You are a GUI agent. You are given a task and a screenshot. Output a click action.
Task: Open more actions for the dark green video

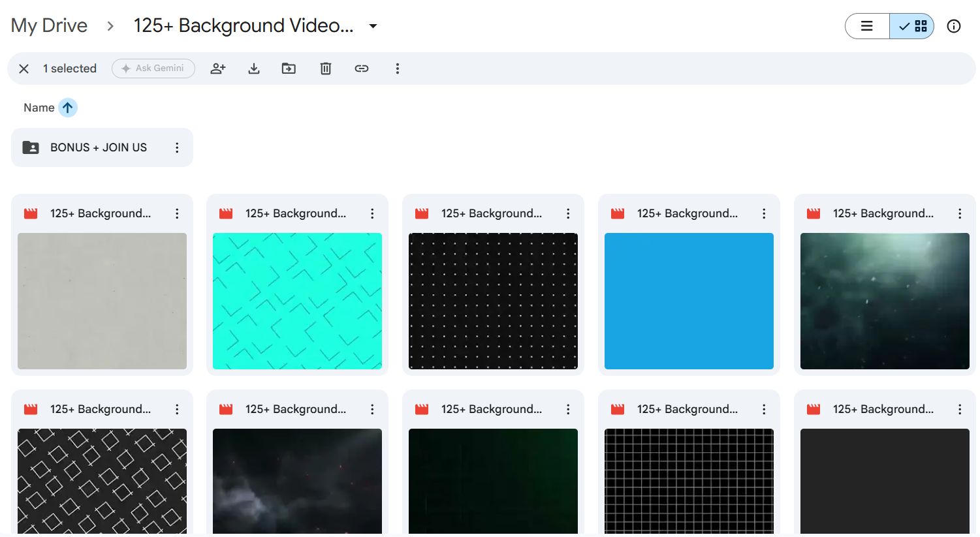568,409
